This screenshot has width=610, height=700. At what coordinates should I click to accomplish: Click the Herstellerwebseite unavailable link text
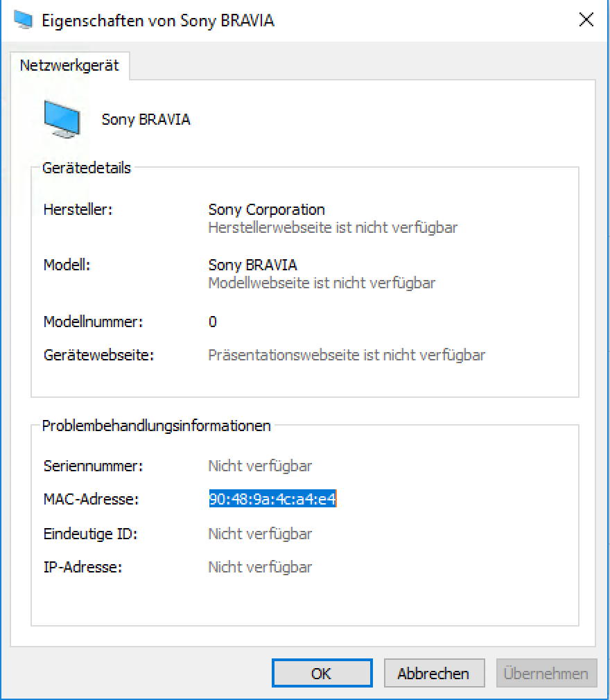(x=333, y=228)
